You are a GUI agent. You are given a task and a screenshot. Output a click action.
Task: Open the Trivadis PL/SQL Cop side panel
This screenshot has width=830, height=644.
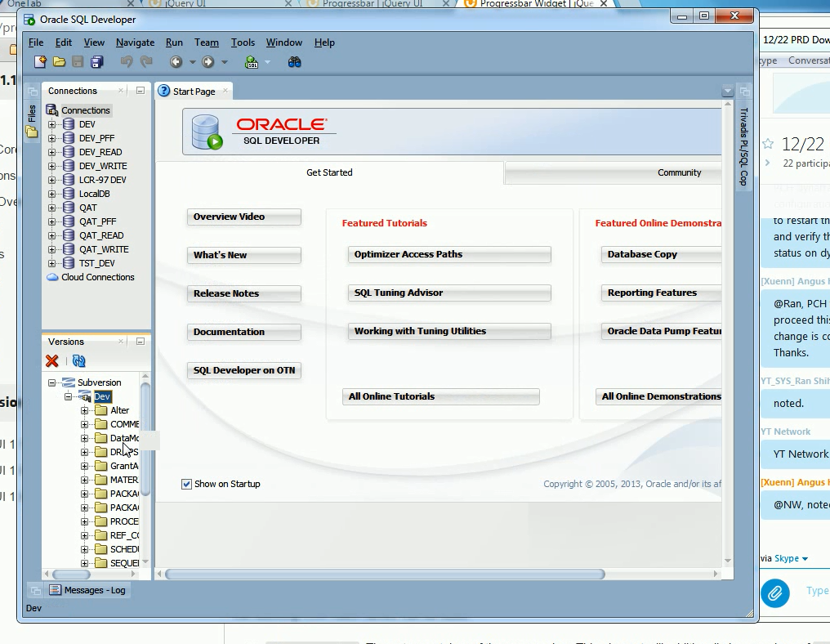743,147
